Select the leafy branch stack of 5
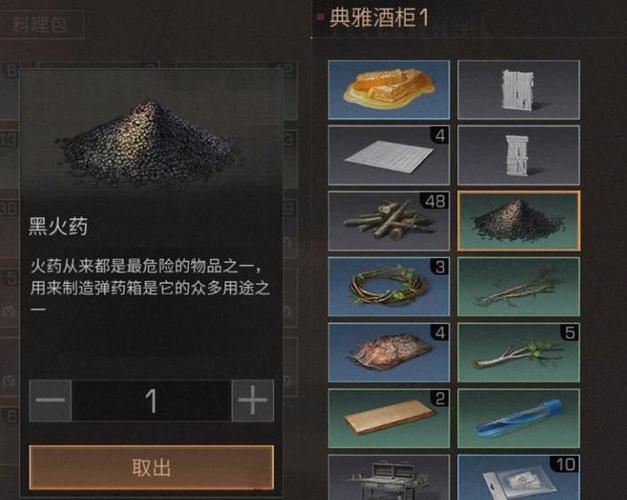Screen dimensions: 627x500 [x=519, y=352]
